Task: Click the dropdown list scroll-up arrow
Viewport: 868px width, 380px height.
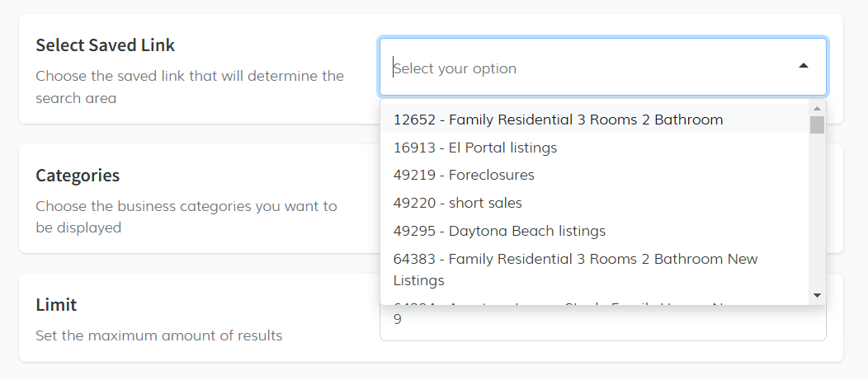Action: [x=817, y=108]
